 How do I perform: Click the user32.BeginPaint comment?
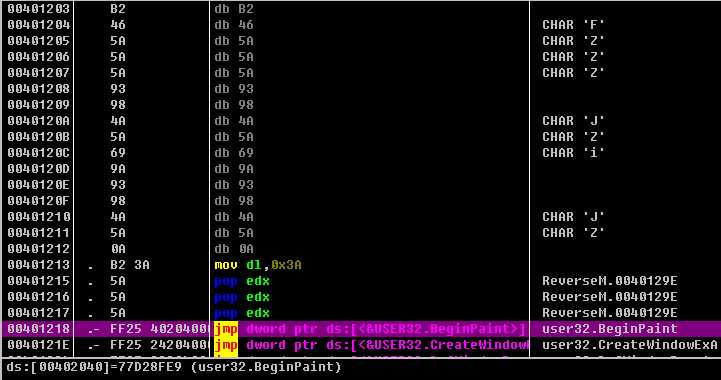pyautogui.click(x=610, y=329)
